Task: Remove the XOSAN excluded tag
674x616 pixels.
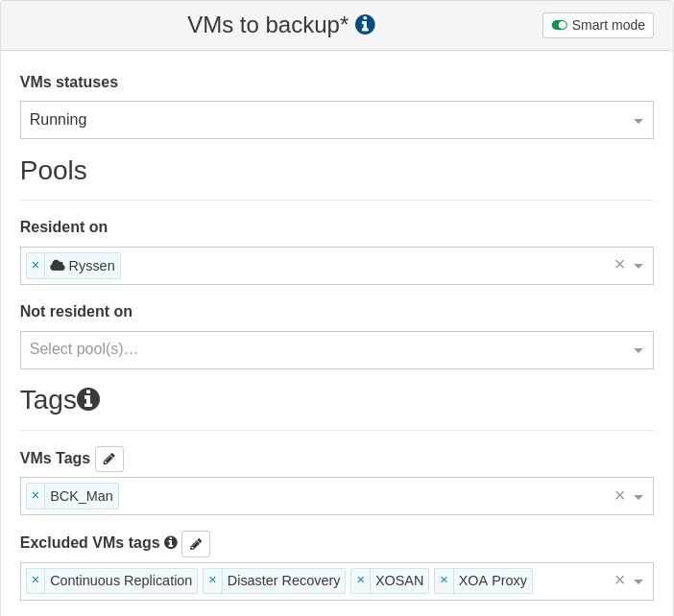Action: coord(360,580)
